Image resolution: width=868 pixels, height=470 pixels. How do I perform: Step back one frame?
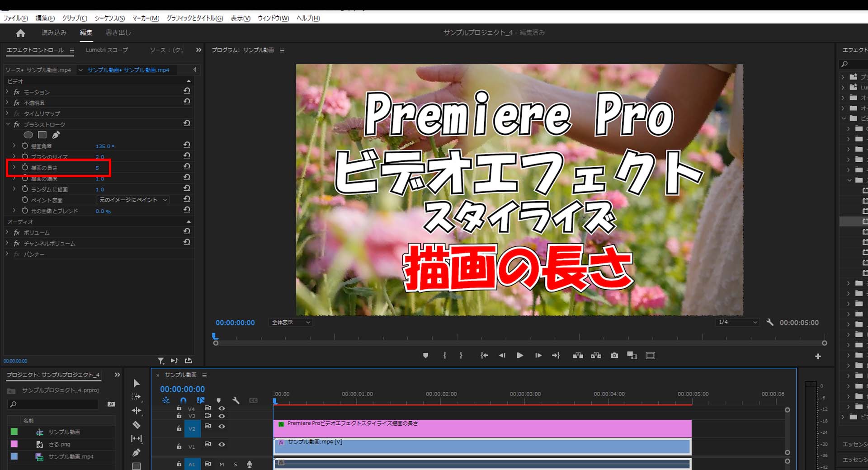502,356
